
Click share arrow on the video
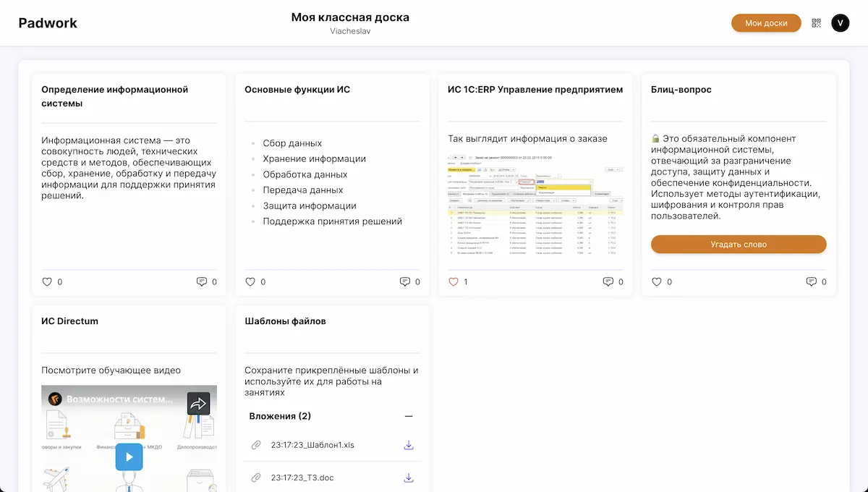(198, 404)
